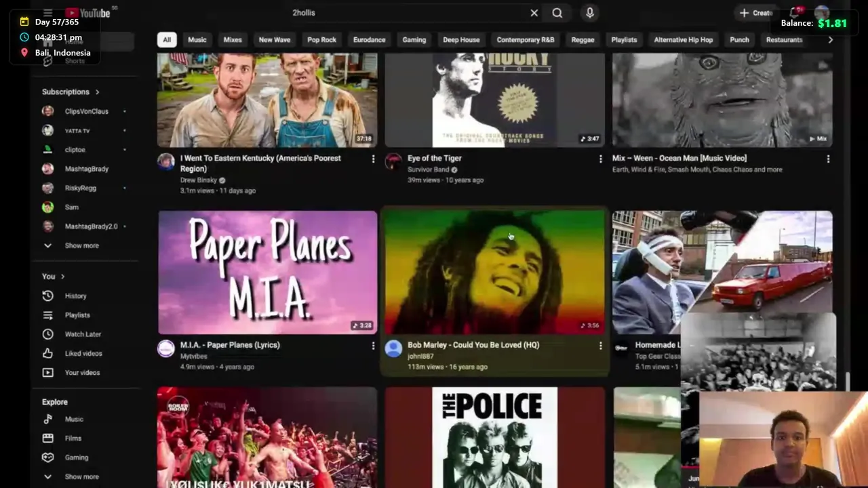Play the Paper Planes M.I.A. thumbnail
Screen dimensions: 868x488
[x=267, y=272]
